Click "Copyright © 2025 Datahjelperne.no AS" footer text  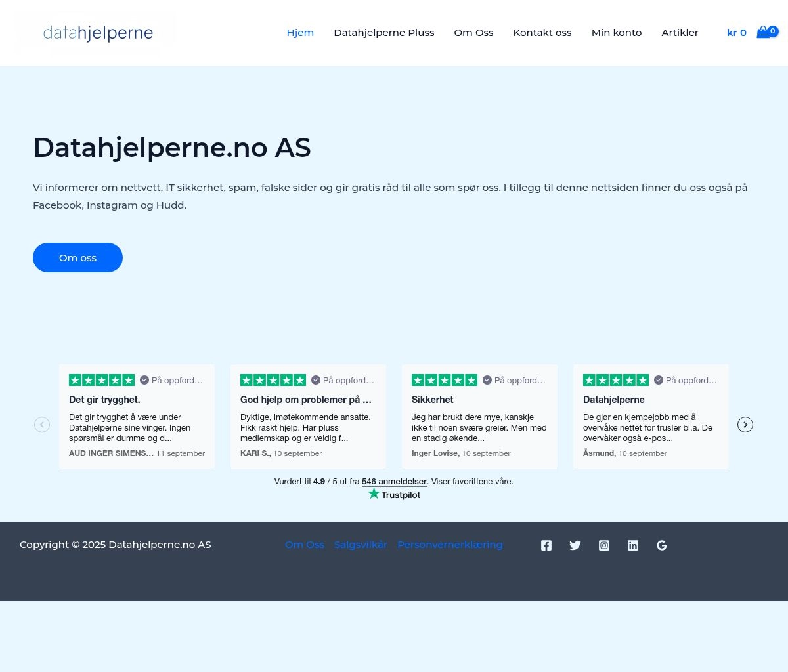tap(116, 545)
